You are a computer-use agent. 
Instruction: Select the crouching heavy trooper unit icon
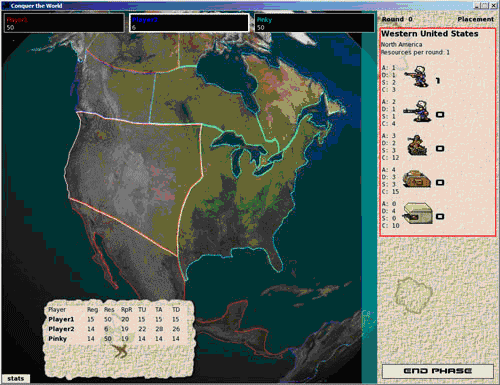point(417,145)
